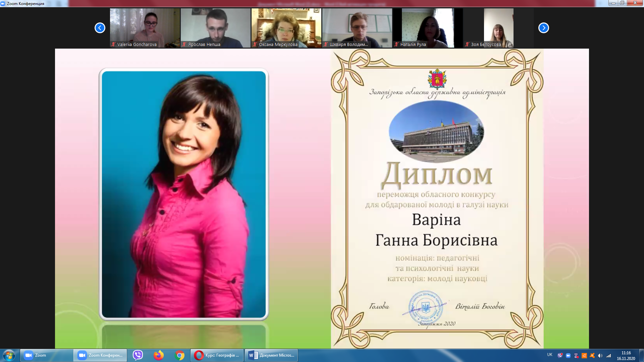644x362 pixels.
Task: Open the Windows Start menu
Action: pos(9,355)
